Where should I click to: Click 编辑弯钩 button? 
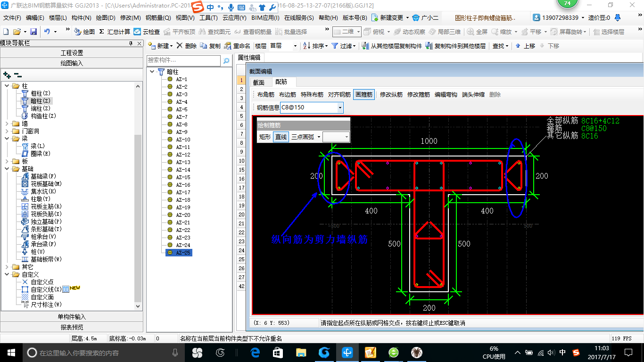click(446, 94)
